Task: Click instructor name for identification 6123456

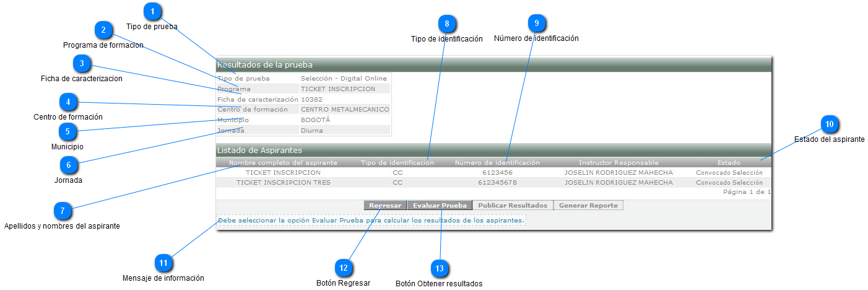Action: coord(618,173)
